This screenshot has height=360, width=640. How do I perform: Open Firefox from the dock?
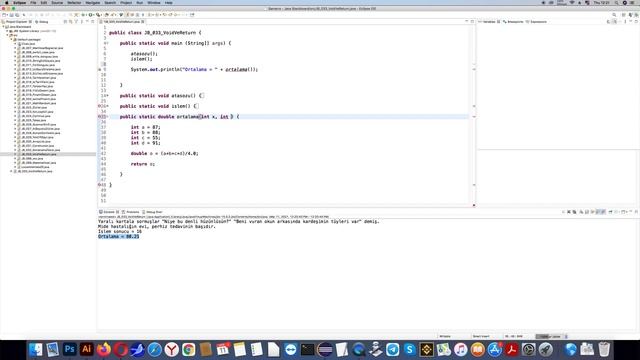pyautogui.click(x=104, y=349)
